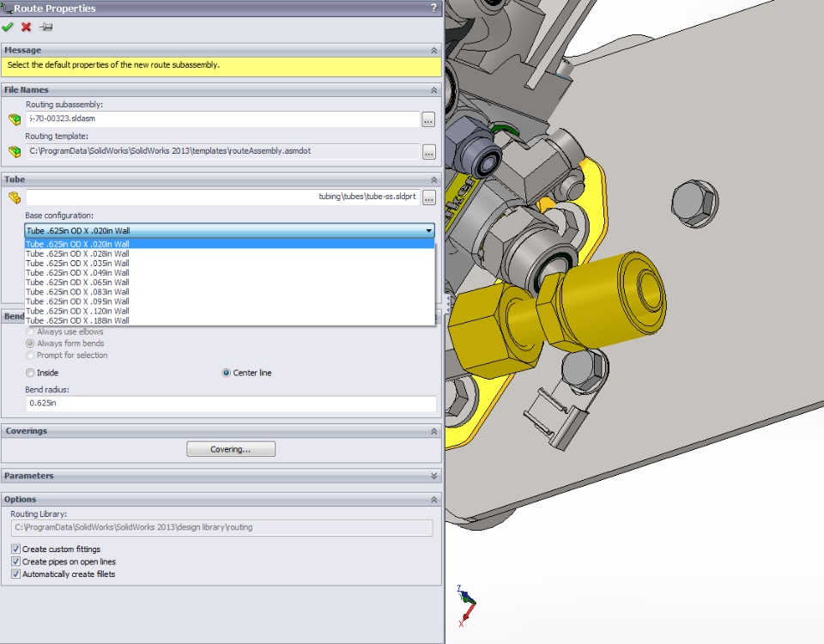824x644 pixels.
Task: Expand the Parameters section
Action: coord(434,476)
